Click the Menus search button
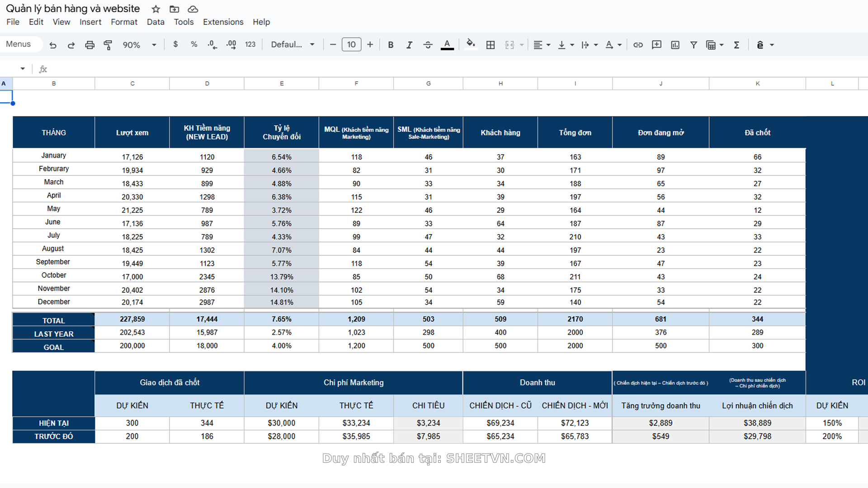This screenshot has height=488, width=868. [19, 44]
